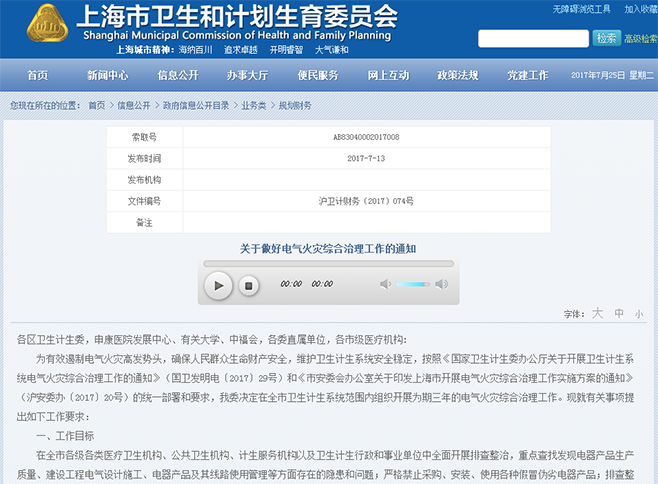Viewport: 658px width, 484px height.
Task: Open 无障碍浏览工具 accessibility link
Action: tap(581, 9)
